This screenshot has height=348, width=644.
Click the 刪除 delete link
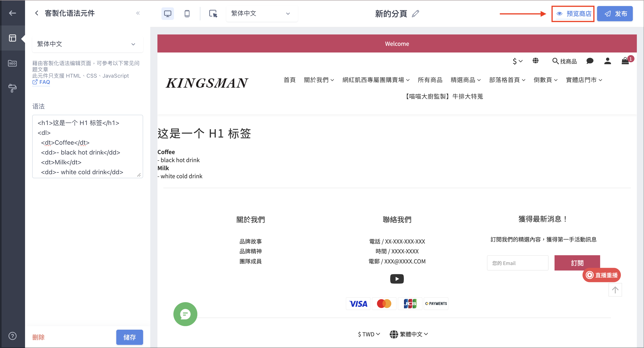(38, 337)
